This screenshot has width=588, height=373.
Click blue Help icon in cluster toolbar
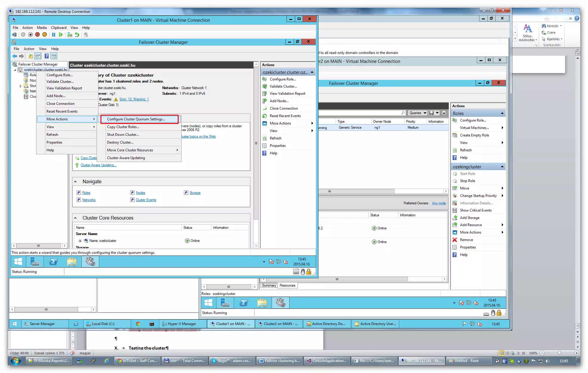click(x=47, y=56)
